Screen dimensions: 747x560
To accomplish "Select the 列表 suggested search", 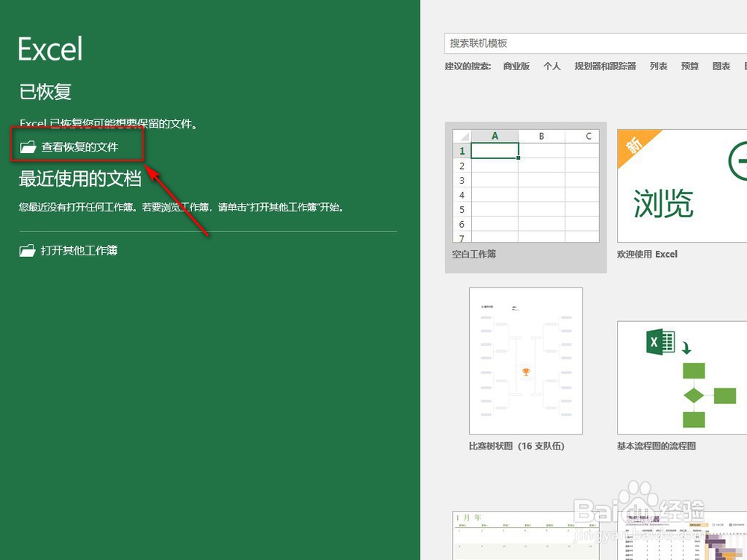I will tap(658, 66).
